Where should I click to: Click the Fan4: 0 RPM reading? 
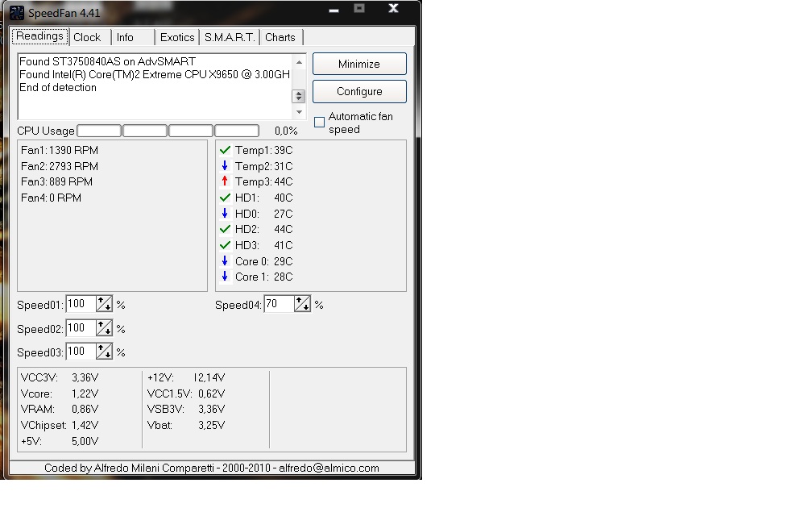[52, 198]
